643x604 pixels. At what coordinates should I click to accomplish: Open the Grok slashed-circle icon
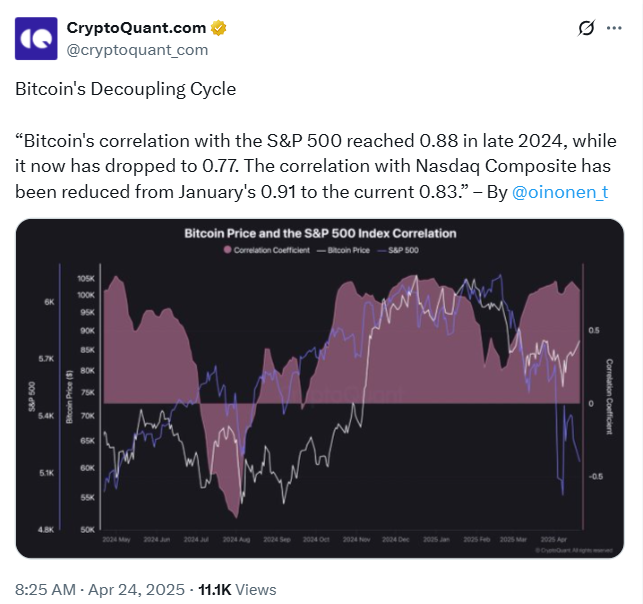tap(587, 29)
